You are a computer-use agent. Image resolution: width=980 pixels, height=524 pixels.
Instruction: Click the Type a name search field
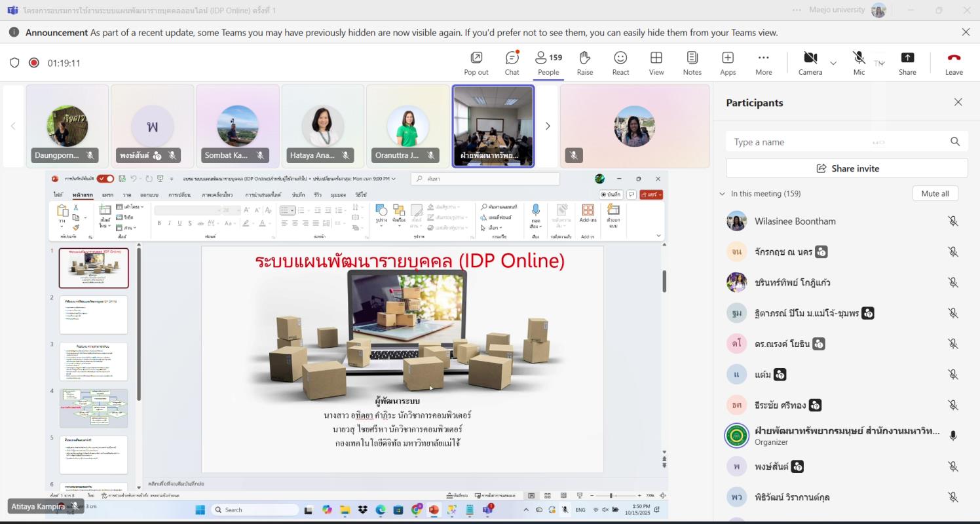coord(839,142)
